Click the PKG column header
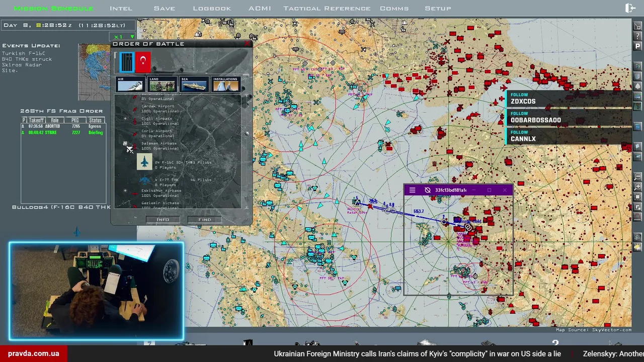644x362 pixels. coord(75,120)
